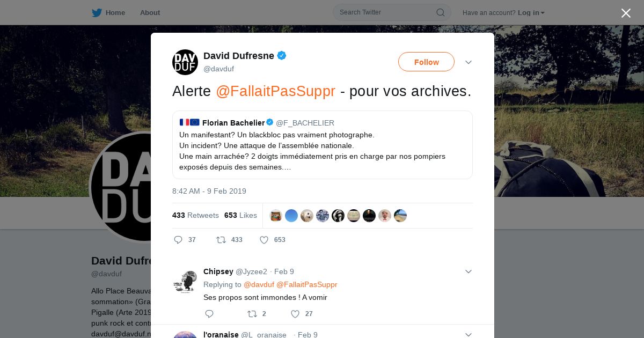
Task: Click the Twitter bird Home icon
Action: tap(97, 12)
